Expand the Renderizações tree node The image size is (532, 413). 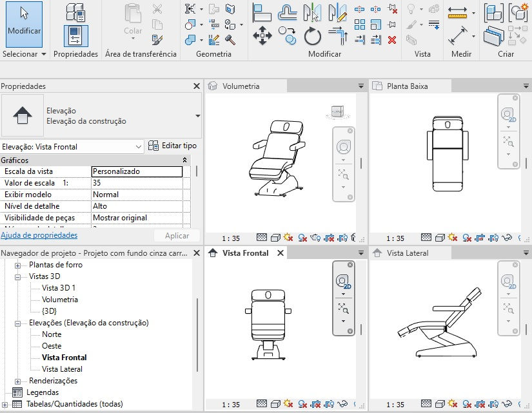[17, 381]
